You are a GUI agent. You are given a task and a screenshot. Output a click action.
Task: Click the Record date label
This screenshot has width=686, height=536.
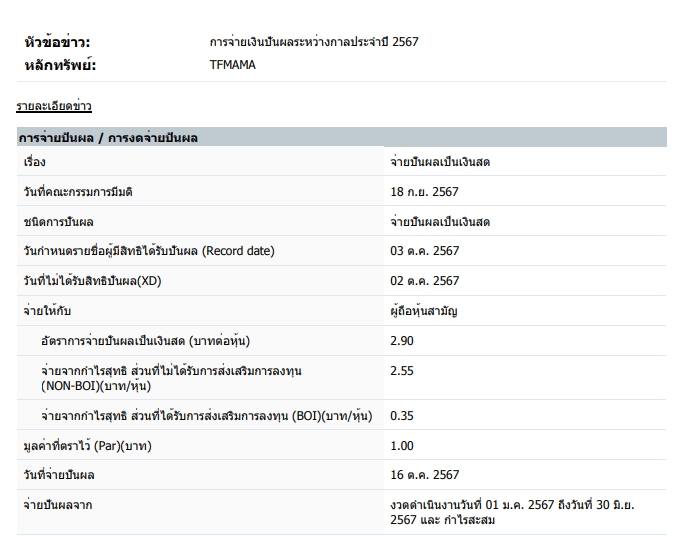click(148, 251)
